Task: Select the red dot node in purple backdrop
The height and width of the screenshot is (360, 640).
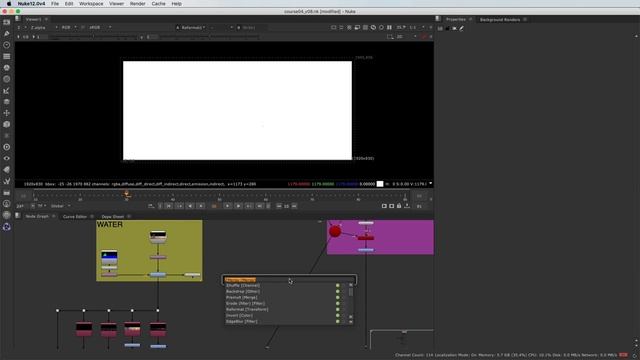Action: tap(335, 231)
